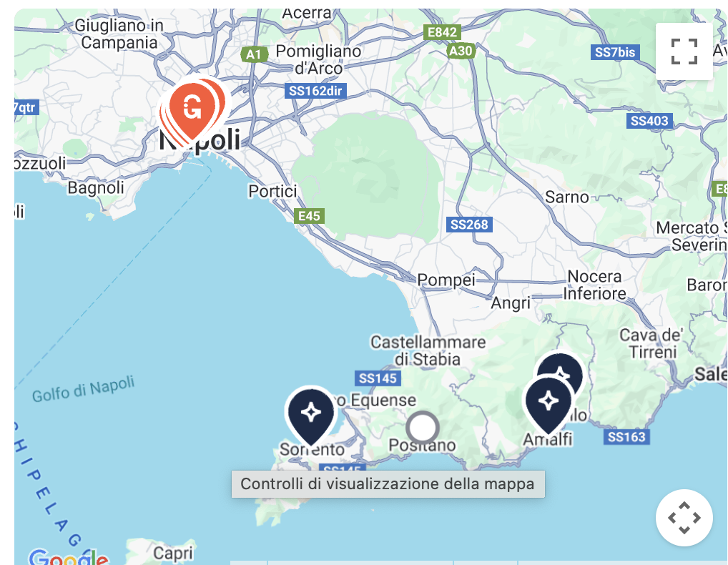Screen dimensions: 728x565
Task: Click the Pompei label on the map
Action: coord(446,280)
